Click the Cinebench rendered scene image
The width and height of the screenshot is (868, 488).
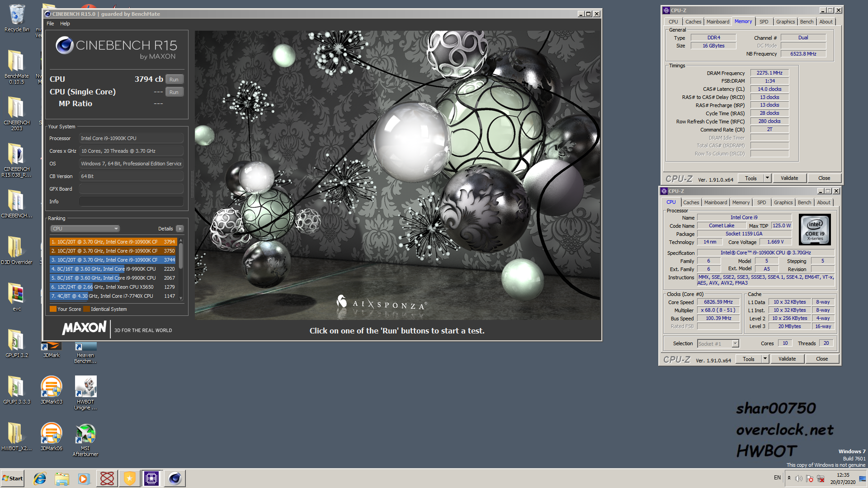pyautogui.click(x=397, y=175)
